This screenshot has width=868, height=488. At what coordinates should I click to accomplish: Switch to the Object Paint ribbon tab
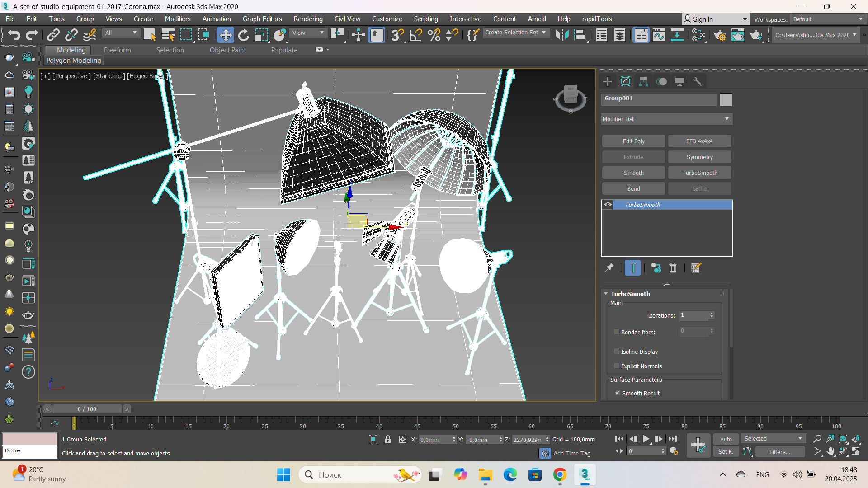(x=228, y=50)
